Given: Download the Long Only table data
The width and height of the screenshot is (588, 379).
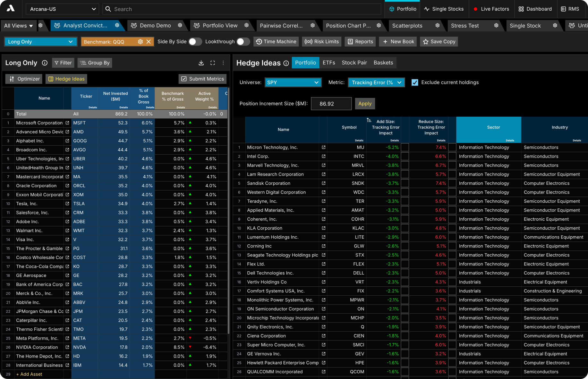Looking at the screenshot, I should [x=201, y=63].
